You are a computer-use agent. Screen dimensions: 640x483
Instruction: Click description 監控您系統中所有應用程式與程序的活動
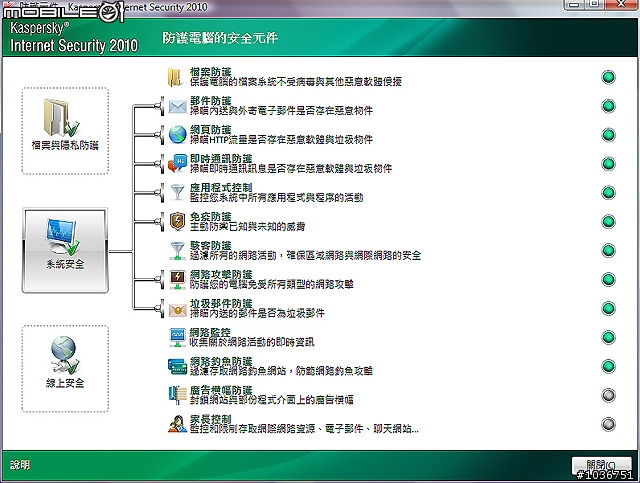276,198
